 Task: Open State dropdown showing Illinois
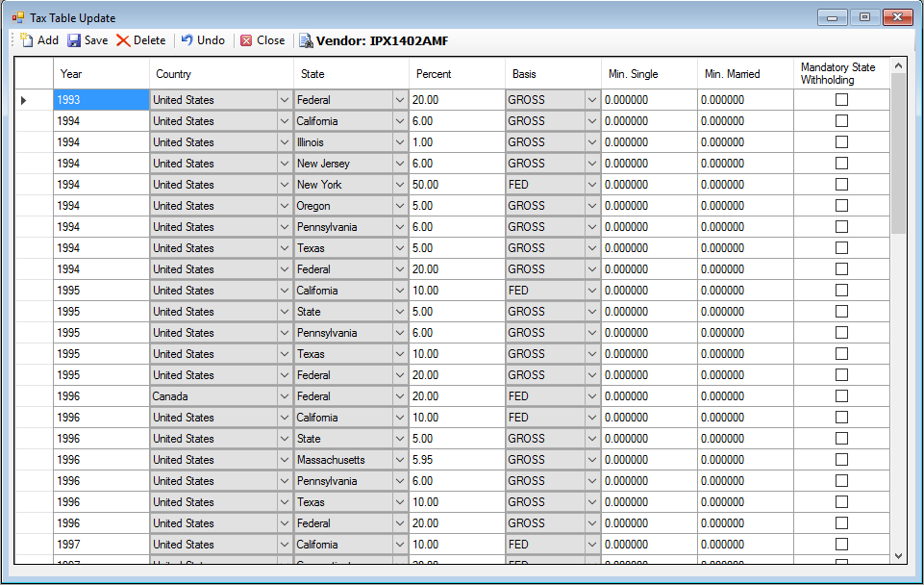(400, 142)
